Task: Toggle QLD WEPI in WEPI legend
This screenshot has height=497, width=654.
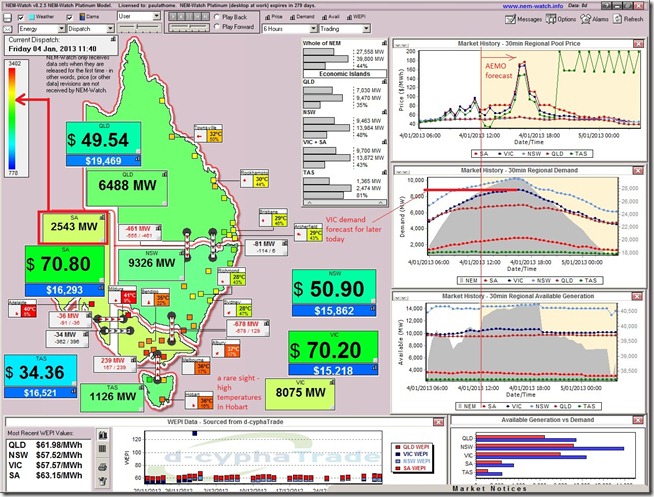Action: point(411,447)
